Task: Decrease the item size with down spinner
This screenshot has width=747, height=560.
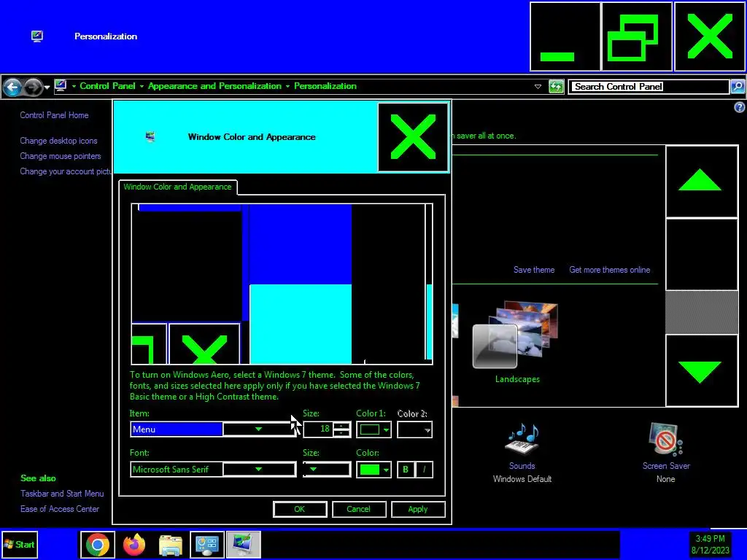Action: [341, 433]
